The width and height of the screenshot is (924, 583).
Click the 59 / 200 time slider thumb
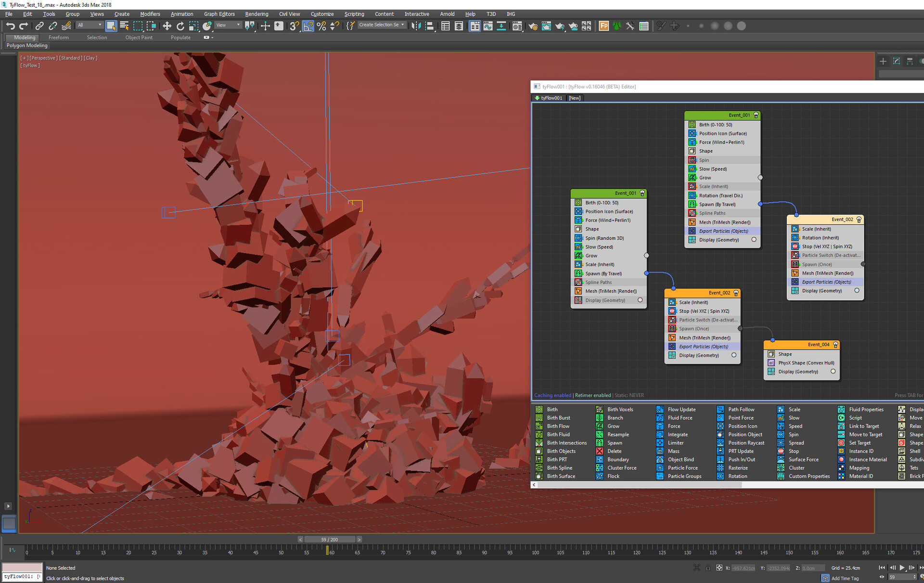[330, 540]
